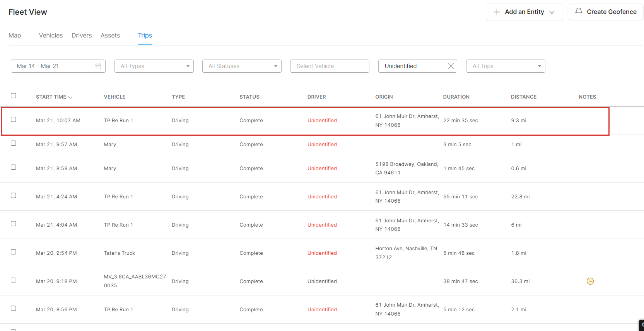Click vehicle Tater's Truck cell

pyautogui.click(x=120, y=253)
